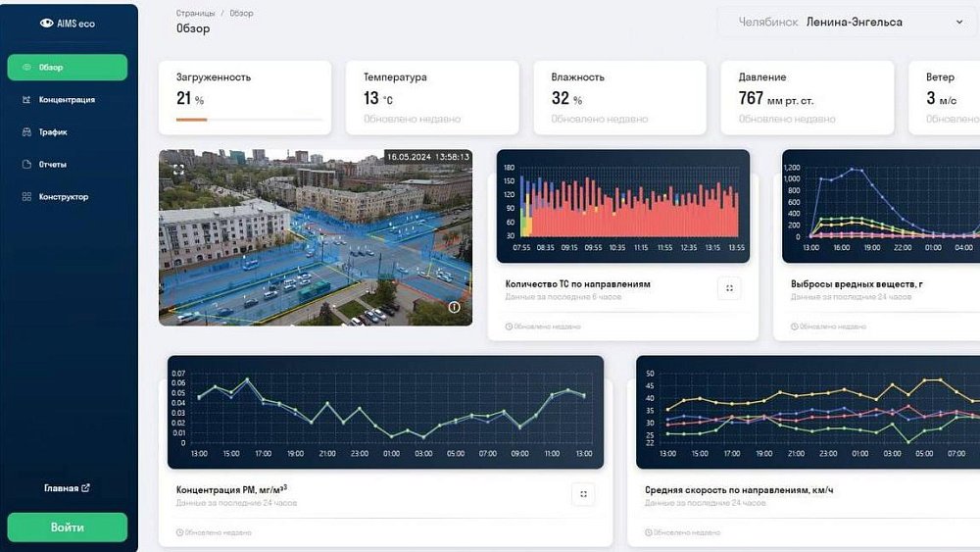Image resolution: width=980 pixels, height=552 pixels.
Task: Click the clock icon under Выбросы вредных веществ
Action: (795, 326)
